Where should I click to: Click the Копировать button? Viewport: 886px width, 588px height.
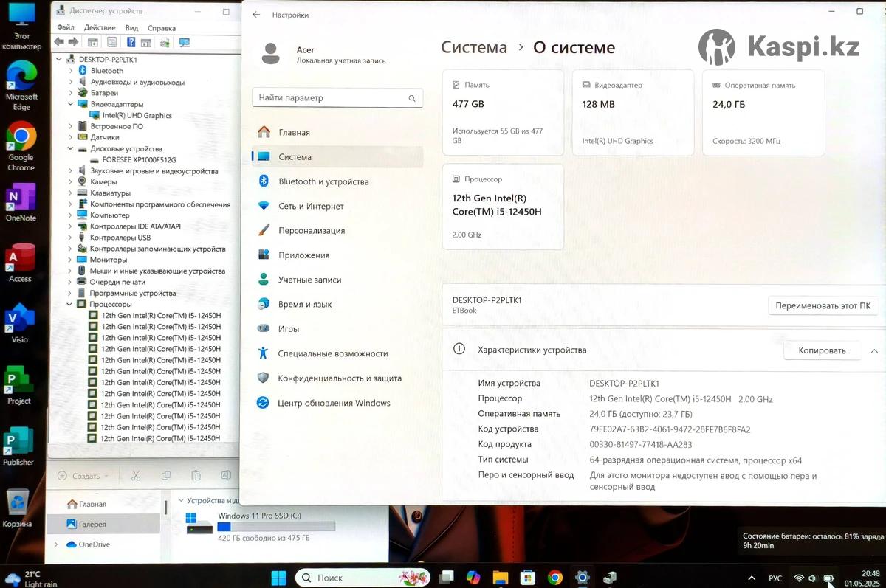point(822,350)
